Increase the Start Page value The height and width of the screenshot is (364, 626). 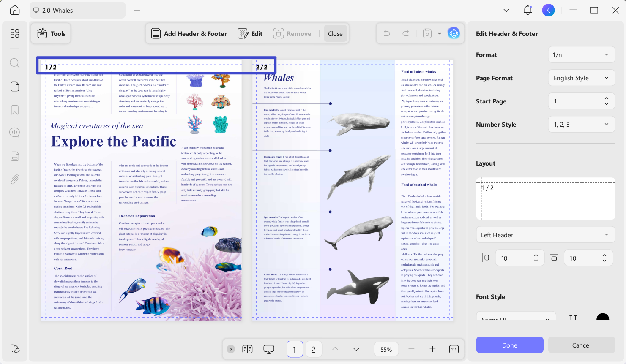[x=607, y=98]
